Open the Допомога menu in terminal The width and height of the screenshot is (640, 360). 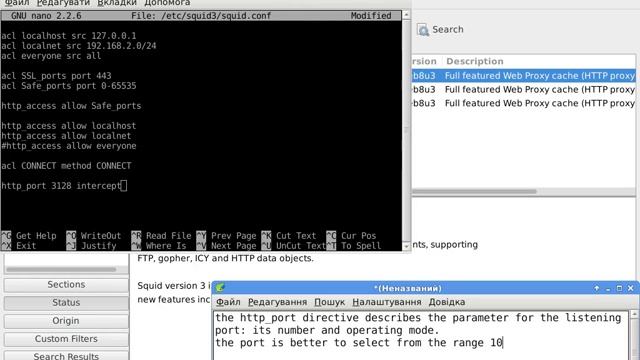coord(167,2)
